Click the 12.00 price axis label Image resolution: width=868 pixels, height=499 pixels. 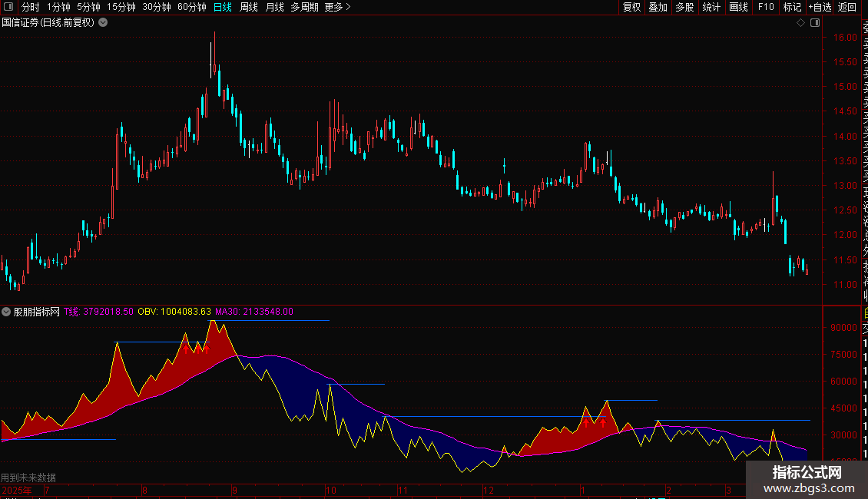(845, 235)
